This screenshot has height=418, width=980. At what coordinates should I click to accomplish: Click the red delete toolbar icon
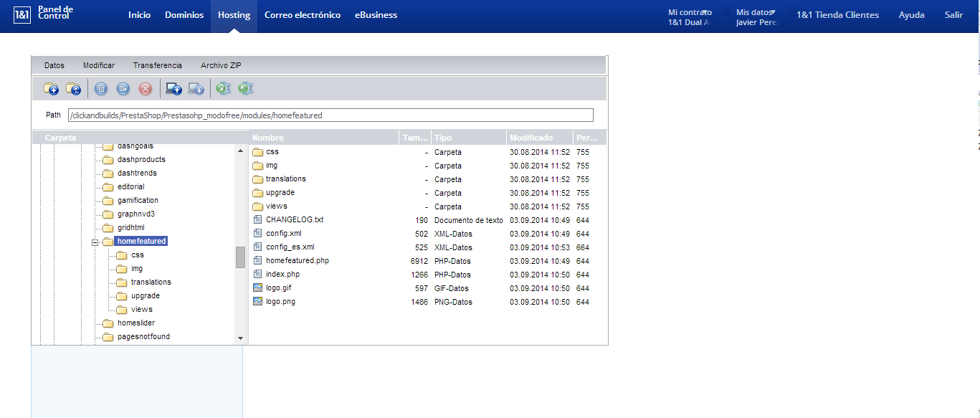(145, 89)
